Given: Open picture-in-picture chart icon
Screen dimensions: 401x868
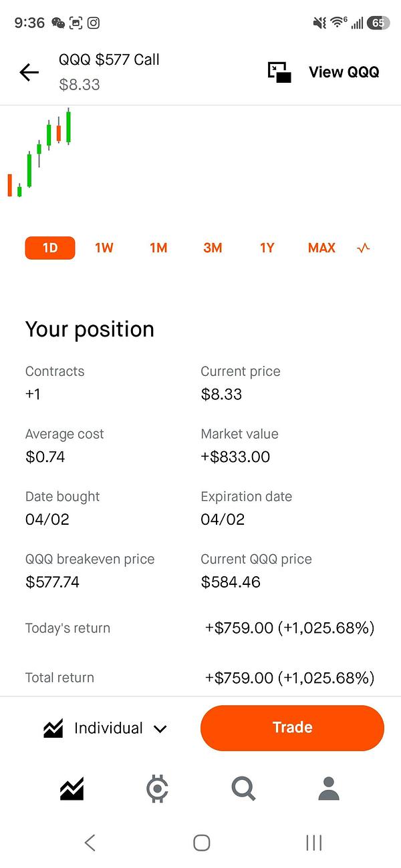Looking at the screenshot, I should pos(279,72).
